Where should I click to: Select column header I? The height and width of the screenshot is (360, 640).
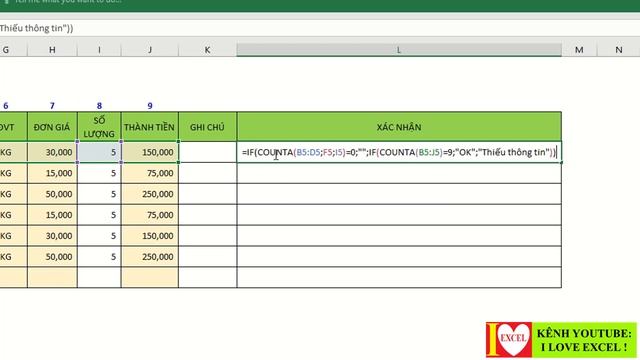point(99,50)
